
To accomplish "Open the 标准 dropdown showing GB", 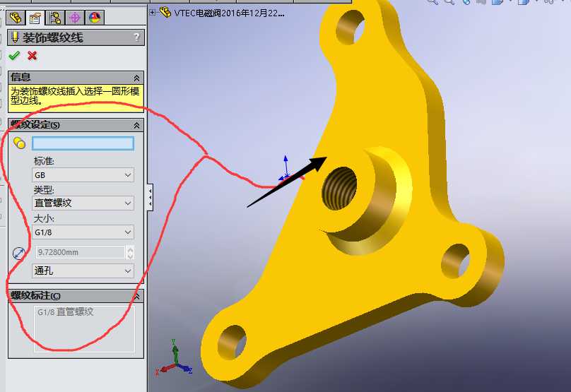I will click(x=83, y=175).
